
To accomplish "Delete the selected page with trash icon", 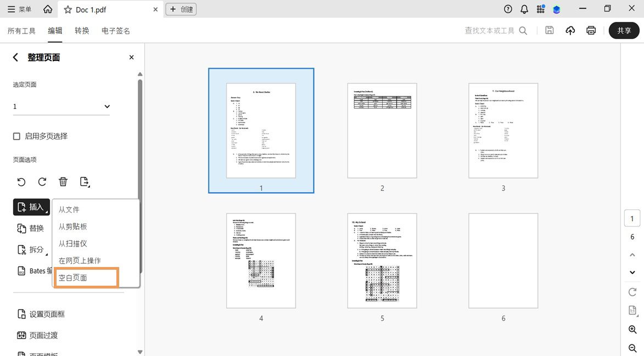I will (63, 181).
